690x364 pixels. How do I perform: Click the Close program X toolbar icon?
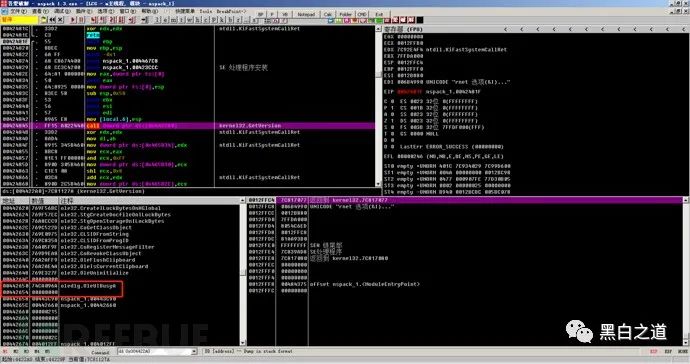[x=60, y=20]
